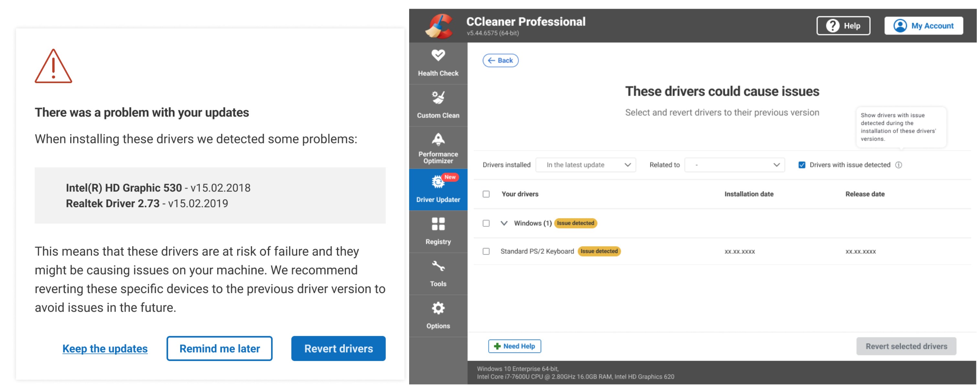Open the Options gear icon
Screen dimensions: 980x392
[x=438, y=308]
